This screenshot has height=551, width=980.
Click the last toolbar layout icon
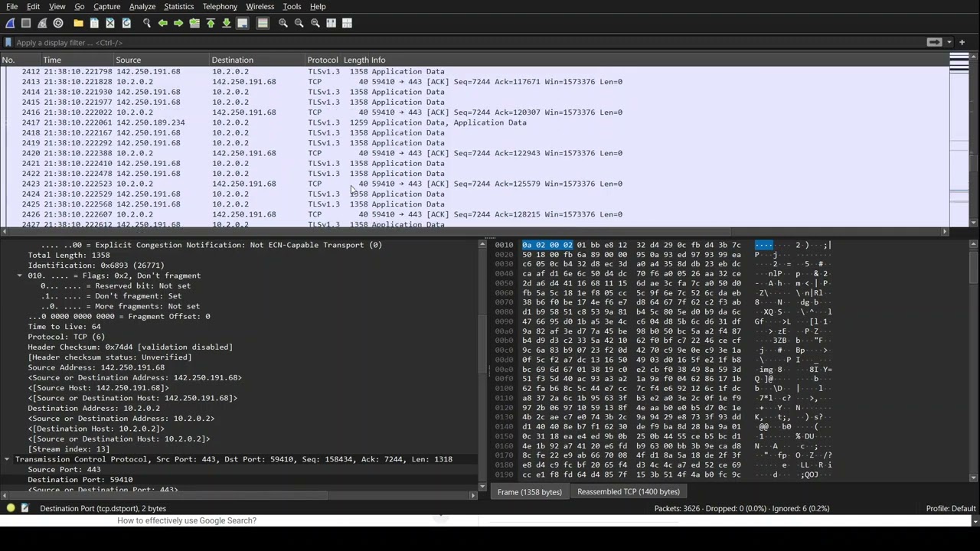click(x=347, y=23)
